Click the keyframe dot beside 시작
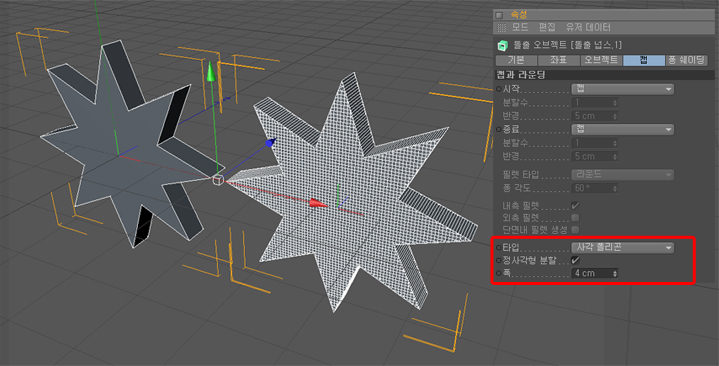The width and height of the screenshot is (719, 366). click(498, 89)
